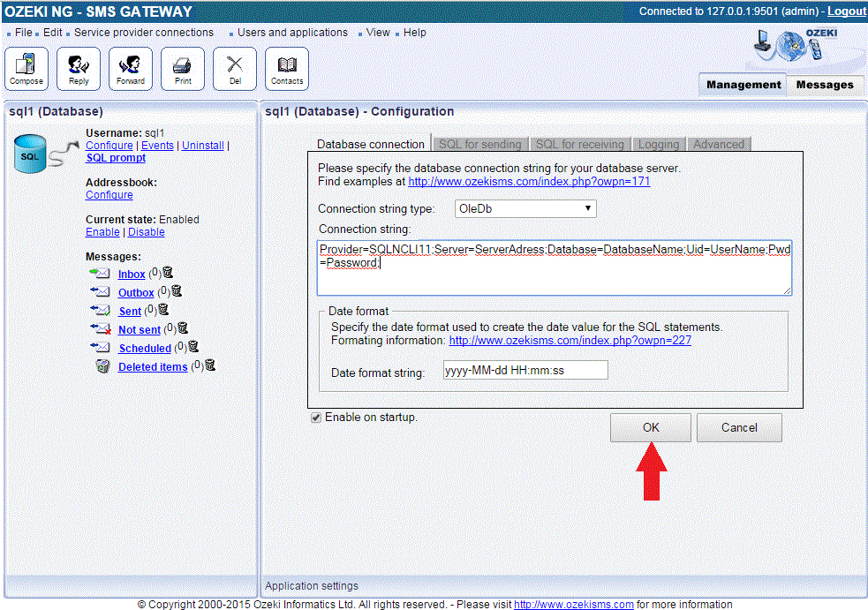
Task: Open the File menu
Action: [24, 33]
